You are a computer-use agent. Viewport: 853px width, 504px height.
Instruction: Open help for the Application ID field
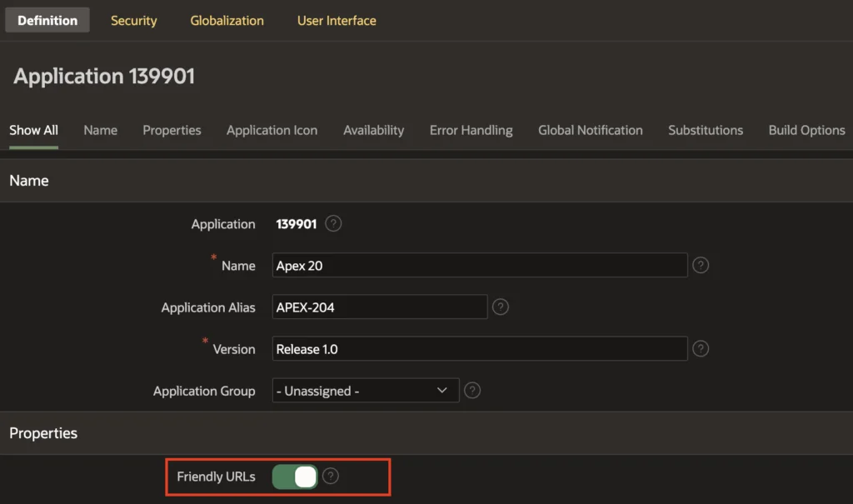pos(333,224)
